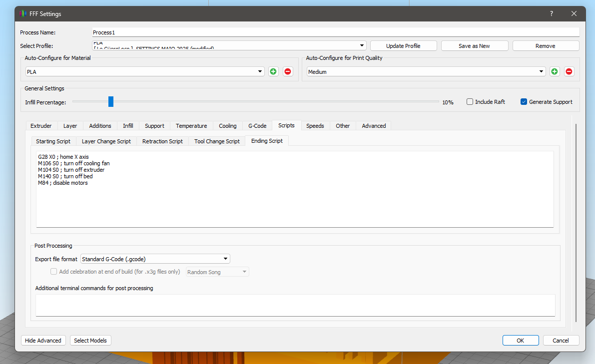The height and width of the screenshot is (364, 595).
Task: Select the G-Code tab
Action: tap(257, 125)
